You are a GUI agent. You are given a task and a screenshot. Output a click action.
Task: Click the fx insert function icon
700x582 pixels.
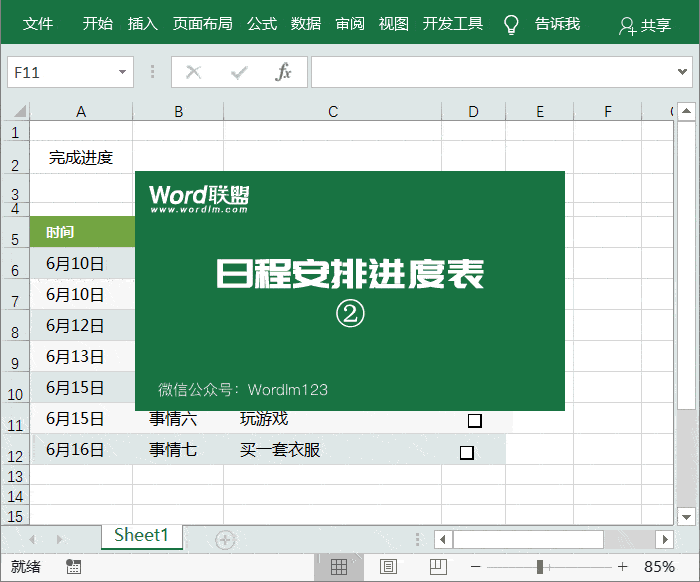click(x=283, y=72)
